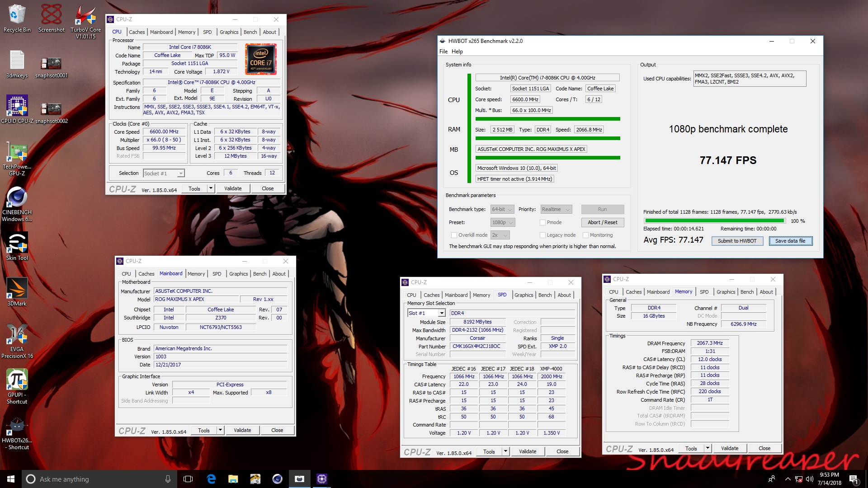This screenshot has width=868, height=488.
Task: Open the snaphsot0002 desktop file
Action: [x=51, y=113]
